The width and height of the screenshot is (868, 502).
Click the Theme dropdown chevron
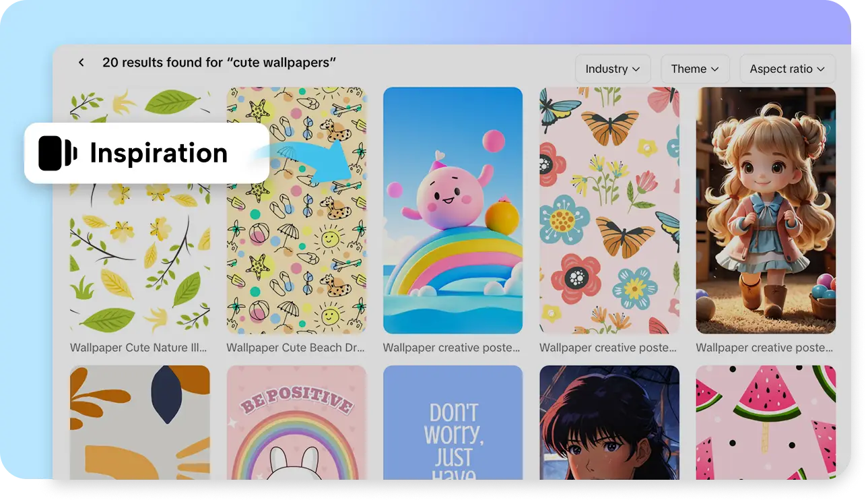[715, 69]
